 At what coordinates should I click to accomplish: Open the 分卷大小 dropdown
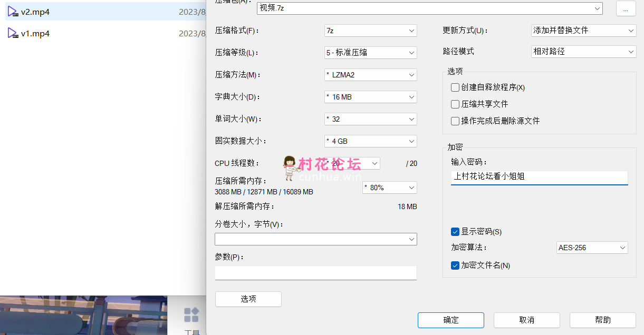click(316, 239)
